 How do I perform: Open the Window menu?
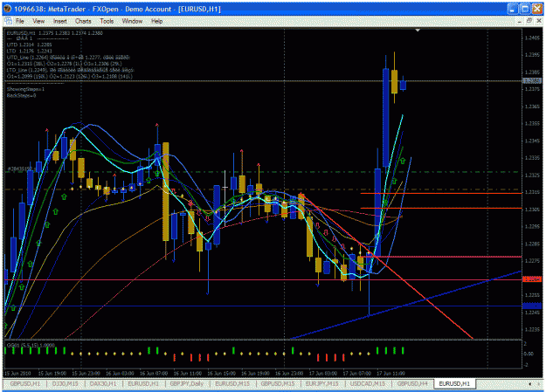(x=132, y=21)
